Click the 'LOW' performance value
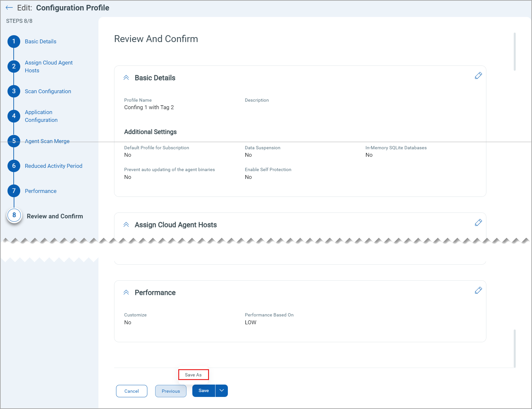The width and height of the screenshot is (532, 409). coord(251,323)
